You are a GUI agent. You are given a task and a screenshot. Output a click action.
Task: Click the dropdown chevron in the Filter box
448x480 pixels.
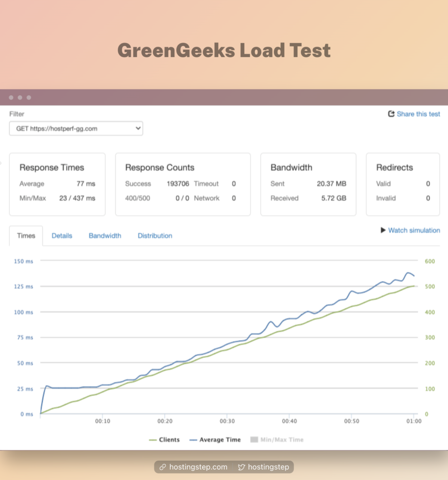click(x=138, y=128)
